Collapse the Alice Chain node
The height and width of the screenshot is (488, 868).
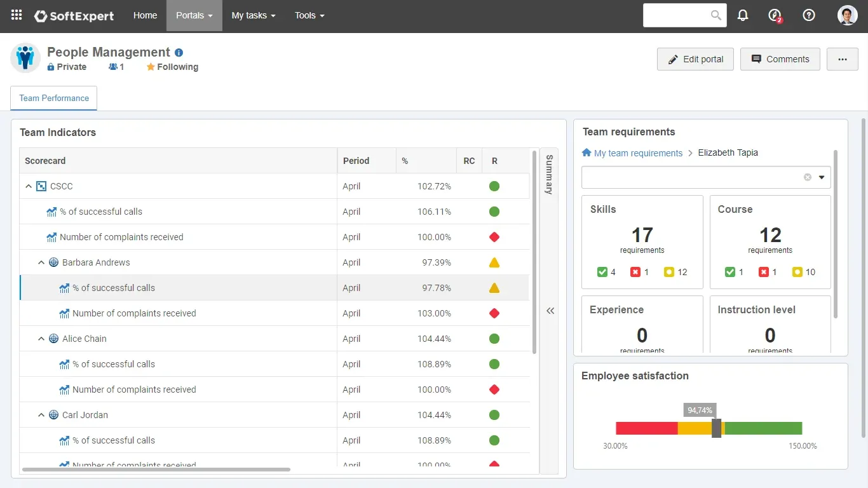(x=41, y=339)
